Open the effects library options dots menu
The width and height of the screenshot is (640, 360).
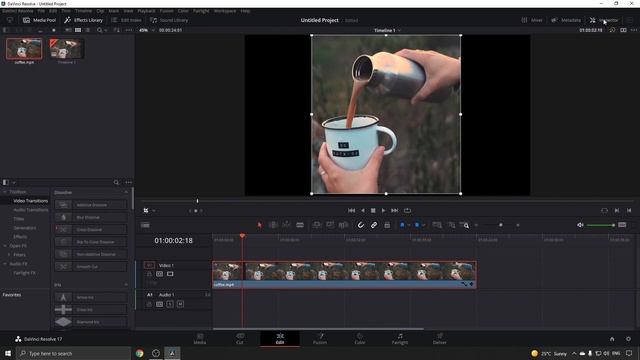tap(129, 182)
